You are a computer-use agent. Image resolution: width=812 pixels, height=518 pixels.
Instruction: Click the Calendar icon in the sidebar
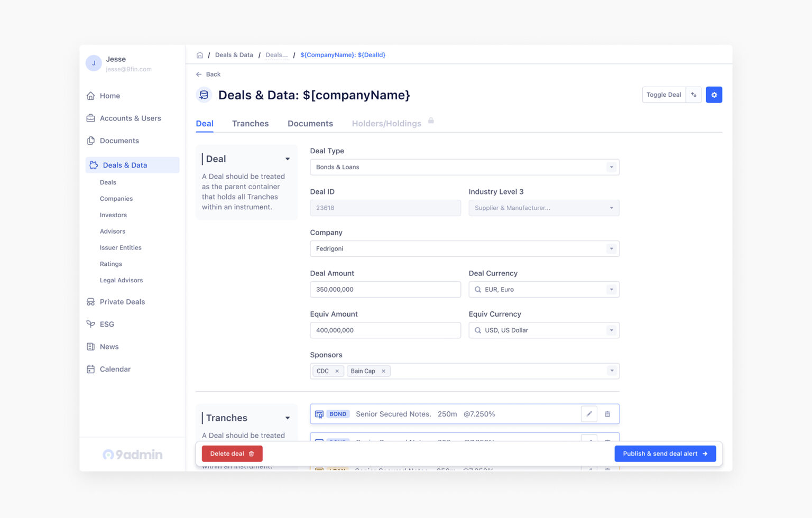[91, 369]
